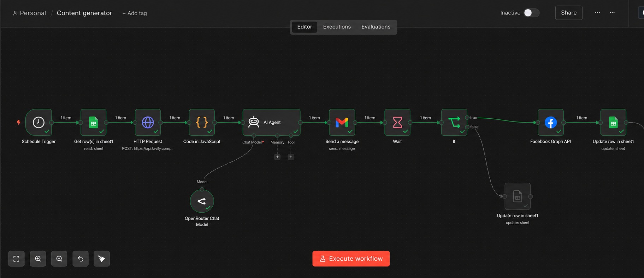644x278 pixels.
Task: Click the red lightning trigger icon
Action: click(18, 122)
